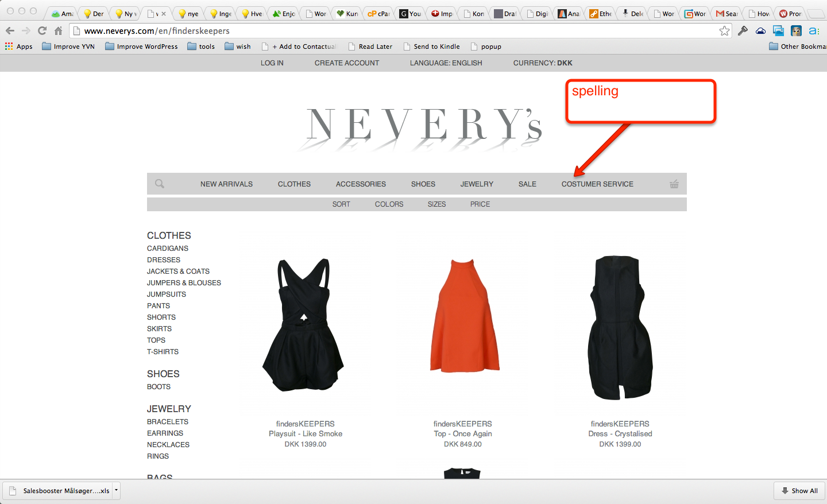Open the NEW ARRIVALS menu item
Image resolution: width=827 pixels, height=504 pixels.
point(226,184)
